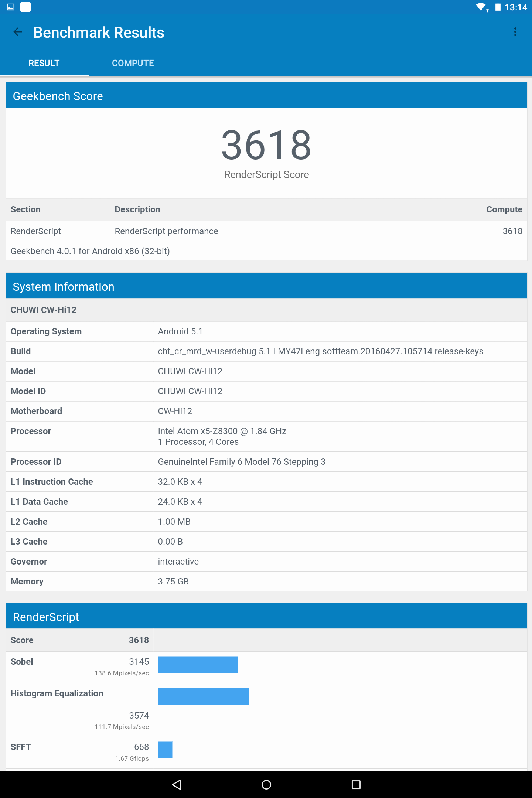
Task: Tap the 'Model ID' label
Action: click(28, 391)
